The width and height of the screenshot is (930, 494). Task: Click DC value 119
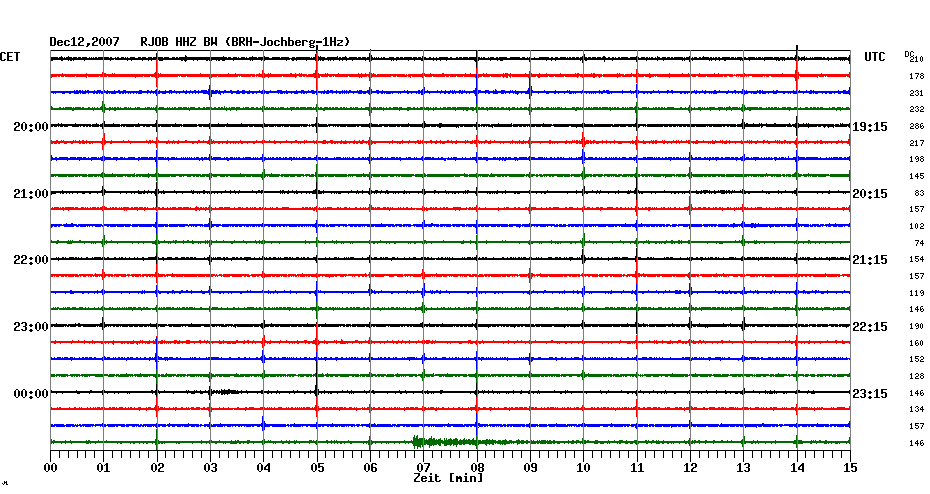(917, 293)
